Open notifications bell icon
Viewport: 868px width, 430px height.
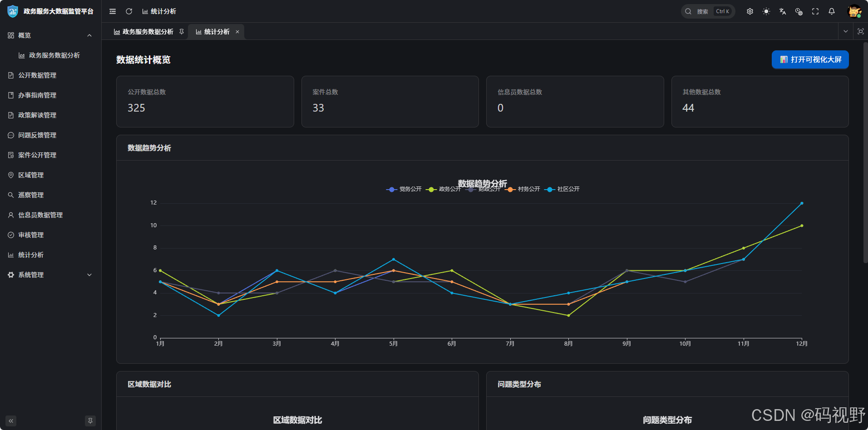pos(832,11)
